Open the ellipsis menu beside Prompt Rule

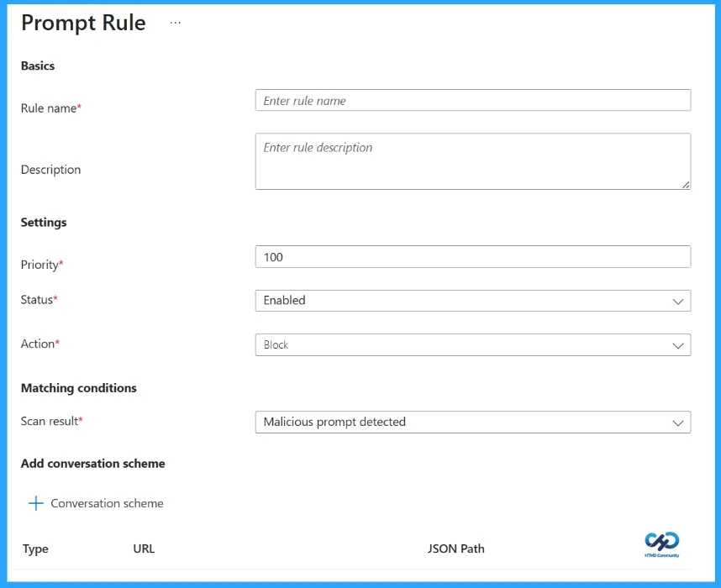pyautogui.click(x=175, y=24)
